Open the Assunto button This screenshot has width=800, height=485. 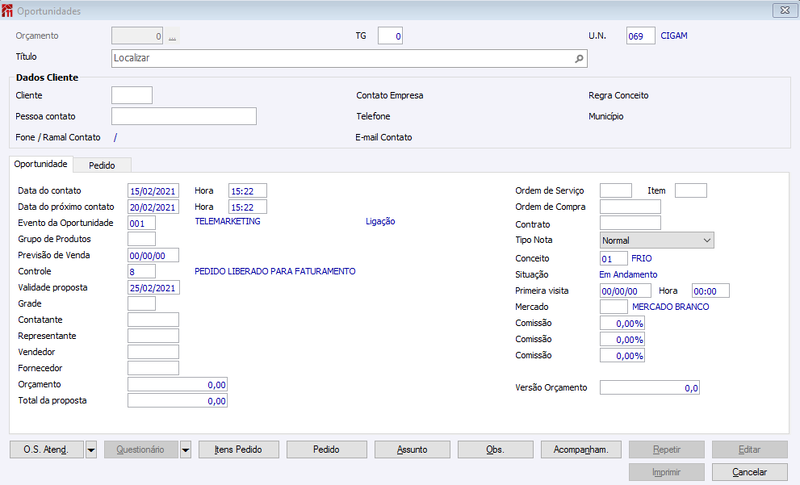tap(412, 450)
